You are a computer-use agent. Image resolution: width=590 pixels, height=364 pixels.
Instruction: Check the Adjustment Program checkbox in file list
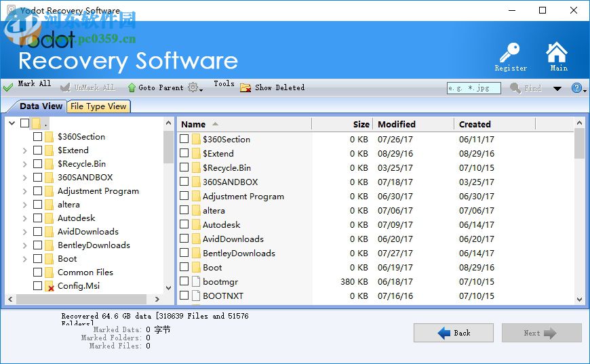(x=184, y=195)
